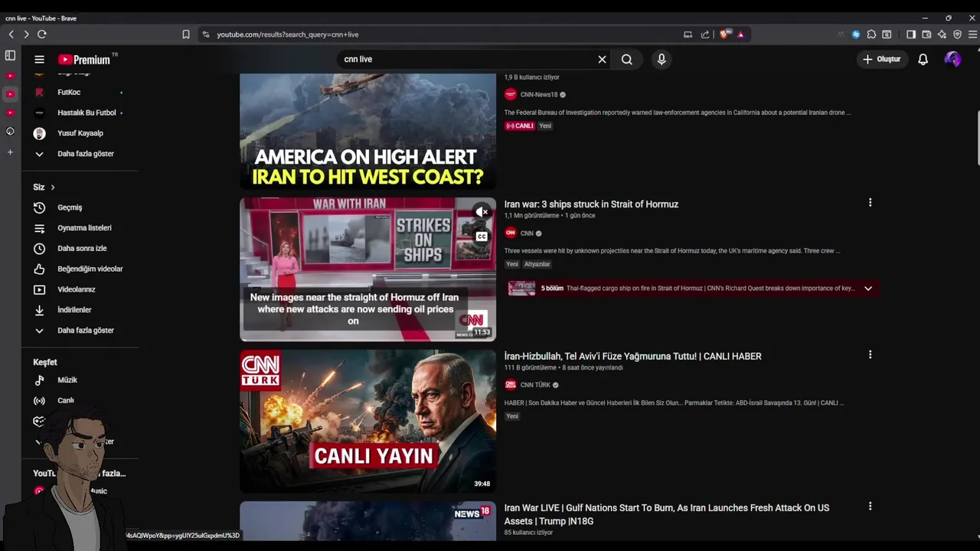This screenshot has height=551, width=980.
Task: Open the share page icon in address bar
Action: coord(704,34)
